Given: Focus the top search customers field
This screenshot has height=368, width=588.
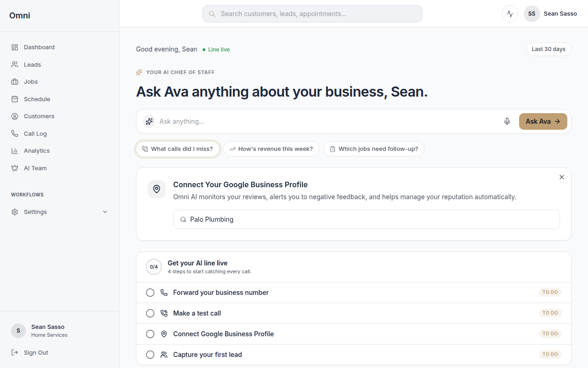Looking at the screenshot, I should tap(312, 14).
